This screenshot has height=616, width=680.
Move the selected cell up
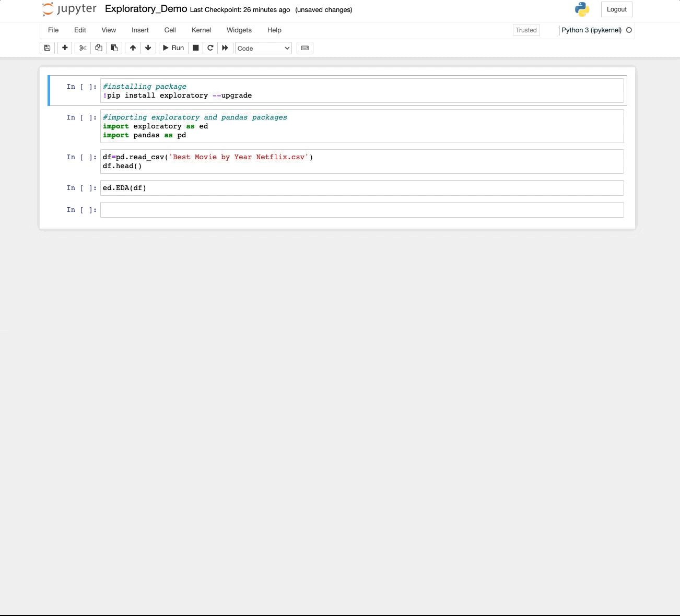(x=133, y=48)
